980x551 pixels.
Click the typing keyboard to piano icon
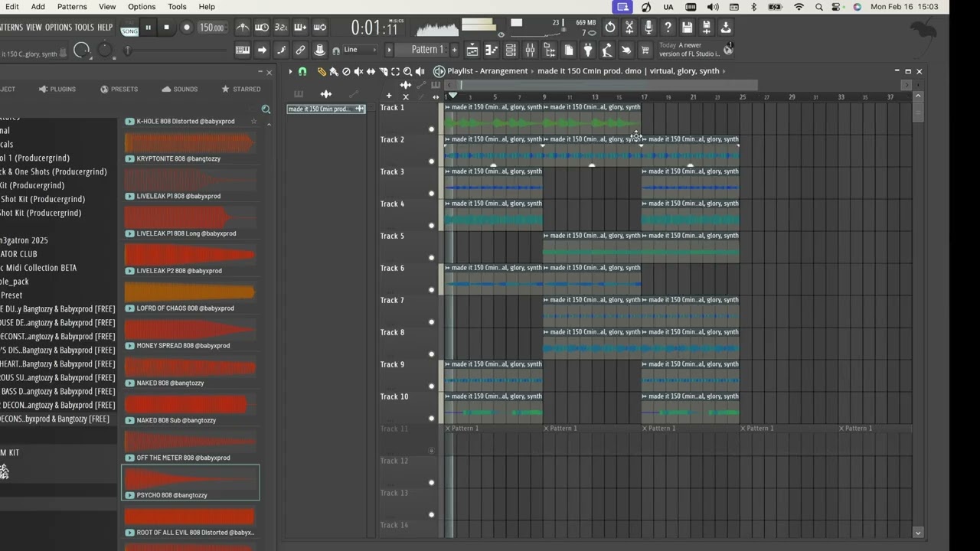point(243,51)
